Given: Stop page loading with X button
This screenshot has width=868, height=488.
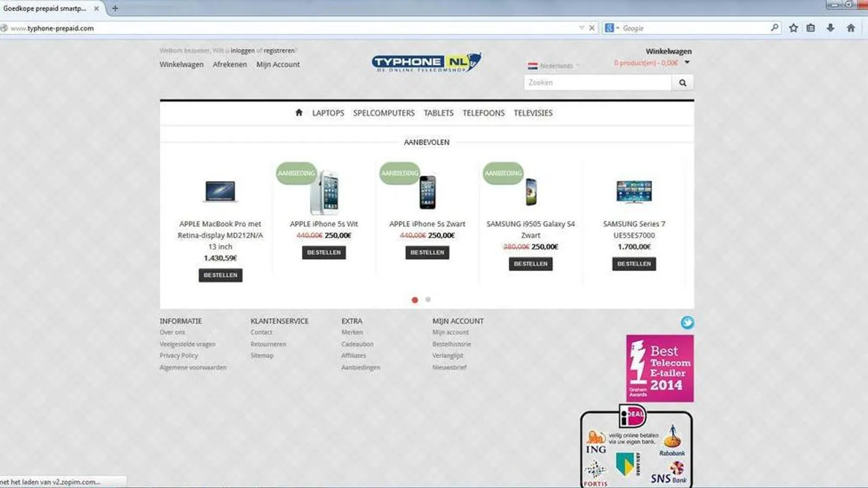Looking at the screenshot, I should pyautogui.click(x=592, y=28).
